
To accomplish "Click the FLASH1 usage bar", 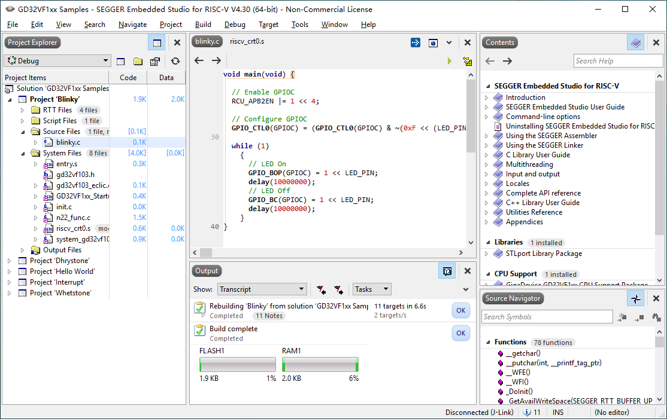I will click(x=237, y=365).
